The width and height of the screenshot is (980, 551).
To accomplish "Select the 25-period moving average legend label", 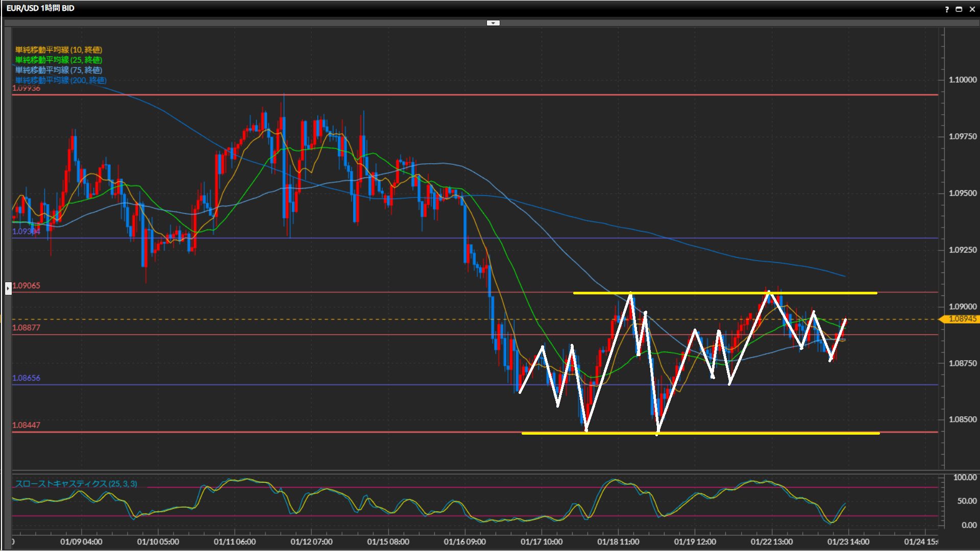I will [x=59, y=60].
